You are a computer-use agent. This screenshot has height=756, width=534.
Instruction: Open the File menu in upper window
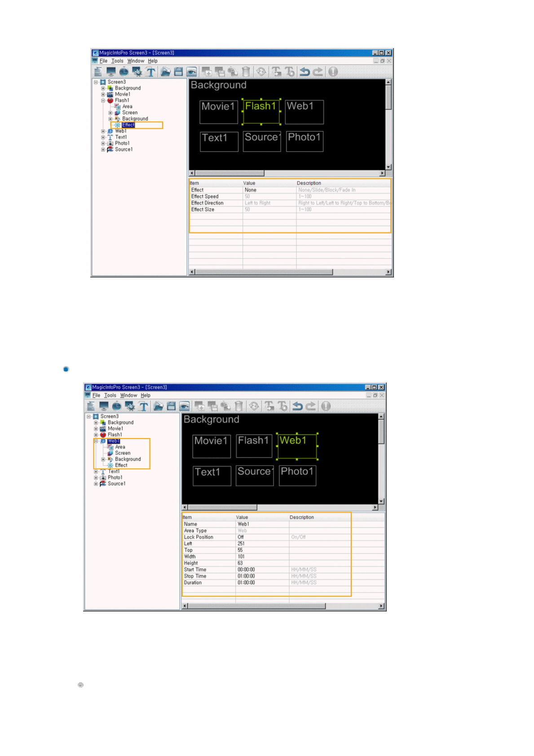(x=103, y=61)
